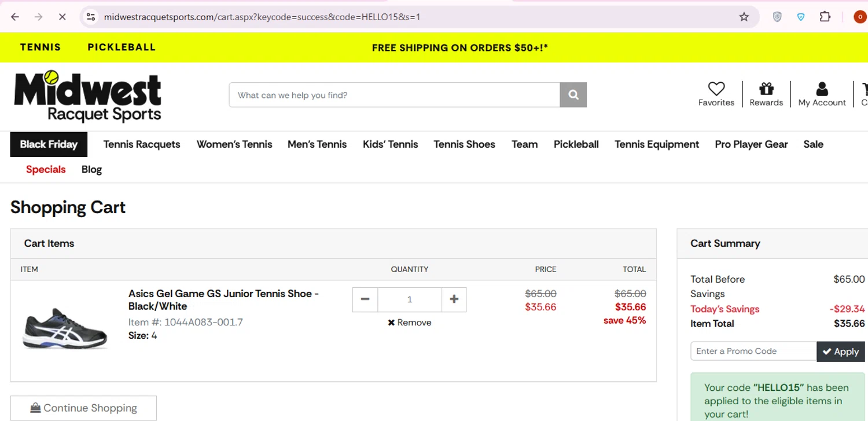Open Team menu item

coord(525,144)
